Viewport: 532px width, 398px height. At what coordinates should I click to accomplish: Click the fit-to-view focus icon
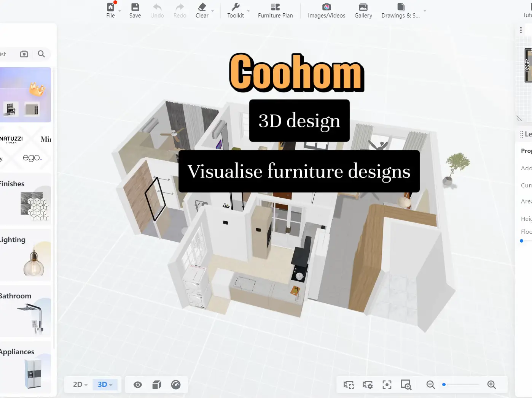(x=387, y=385)
